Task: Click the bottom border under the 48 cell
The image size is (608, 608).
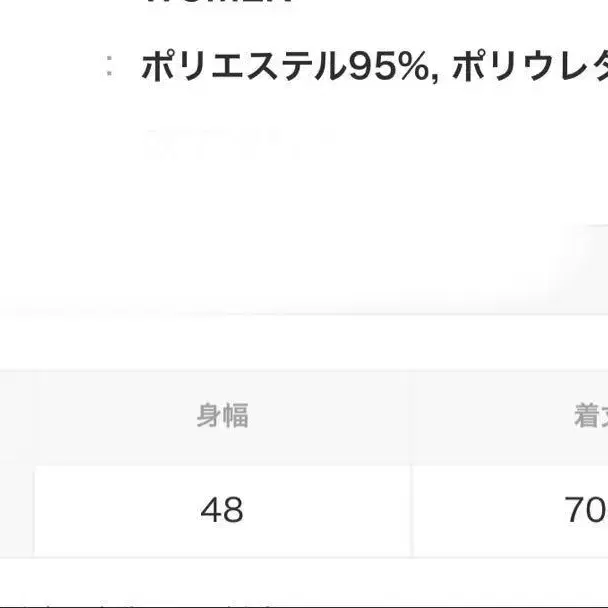Action: [222, 556]
